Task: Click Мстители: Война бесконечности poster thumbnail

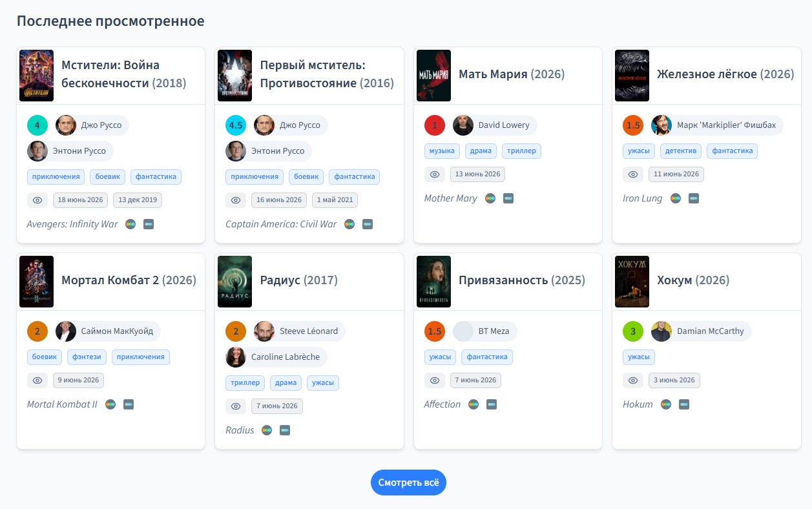Action: (x=37, y=76)
